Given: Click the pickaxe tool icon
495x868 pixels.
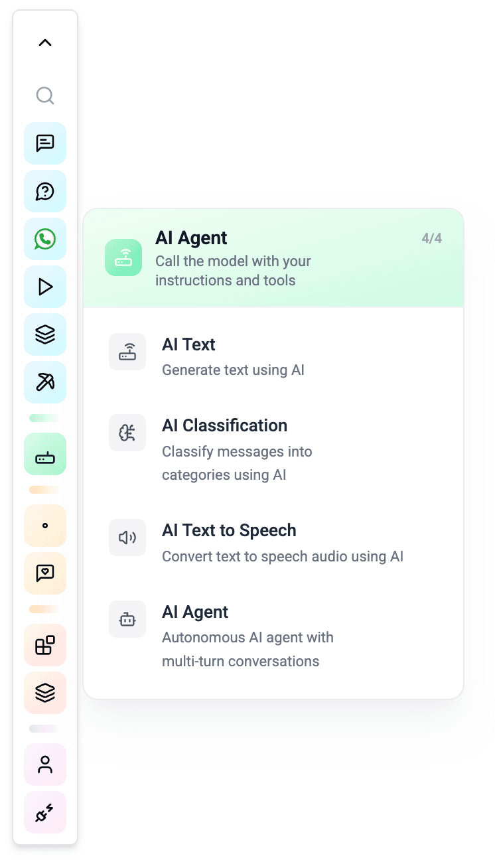Looking at the screenshot, I should pyautogui.click(x=45, y=382).
